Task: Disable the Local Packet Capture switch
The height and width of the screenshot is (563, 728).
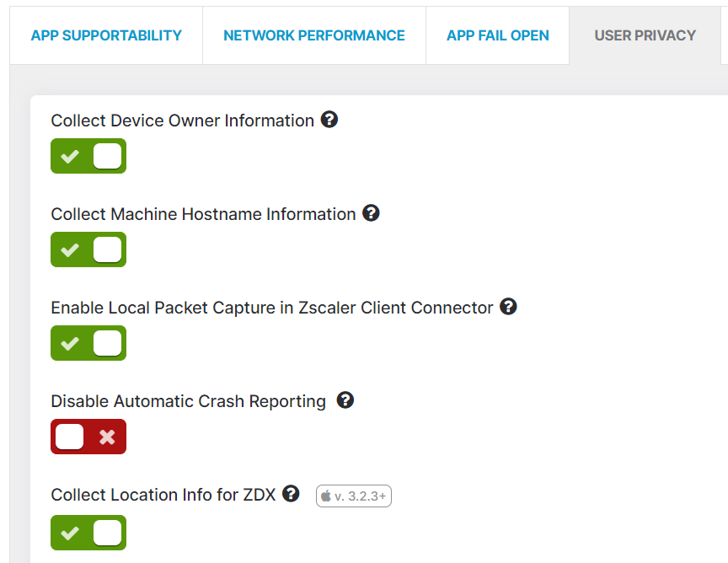Action: [x=88, y=343]
